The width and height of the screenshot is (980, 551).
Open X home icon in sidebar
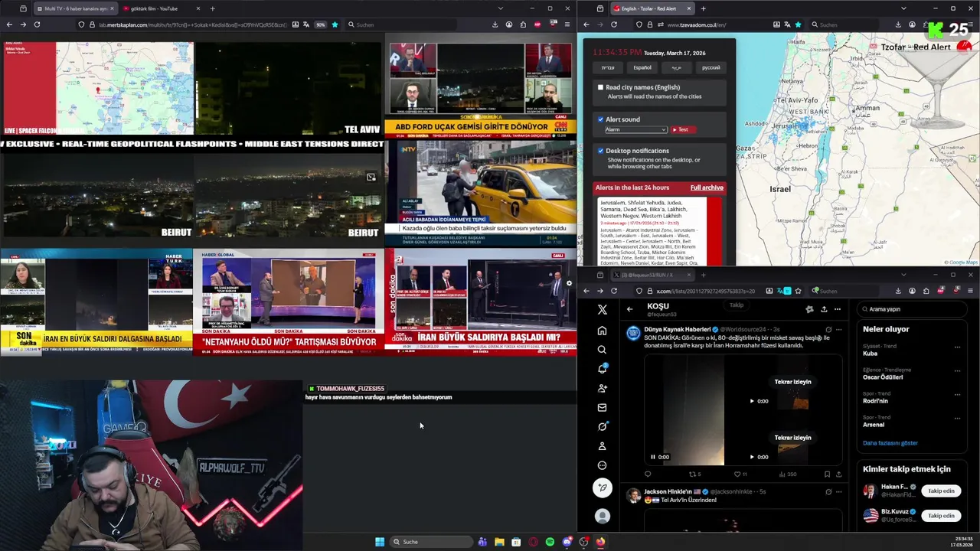[602, 331]
